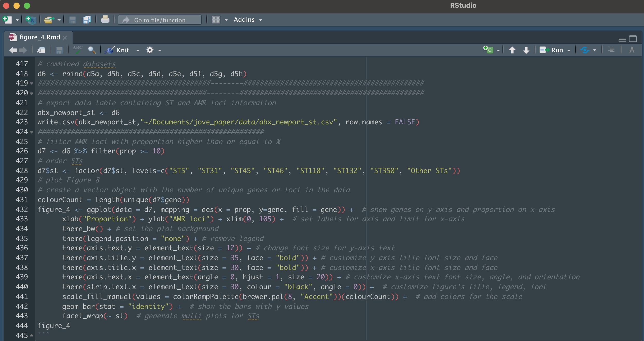Create a new R project
644x341 pixels.
[31, 20]
